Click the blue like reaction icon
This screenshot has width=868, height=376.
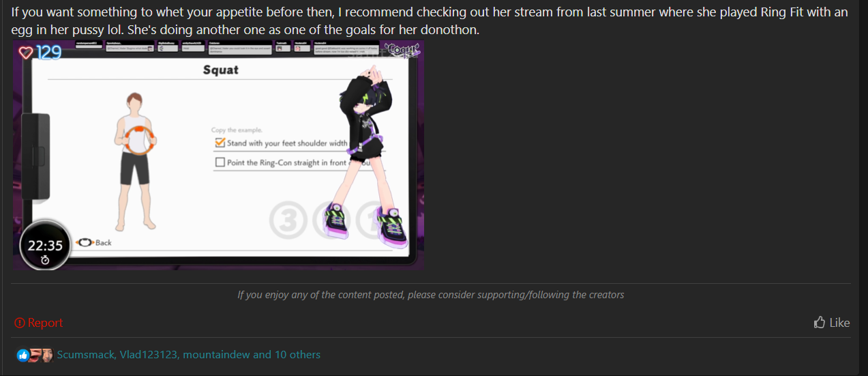[x=23, y=355]
